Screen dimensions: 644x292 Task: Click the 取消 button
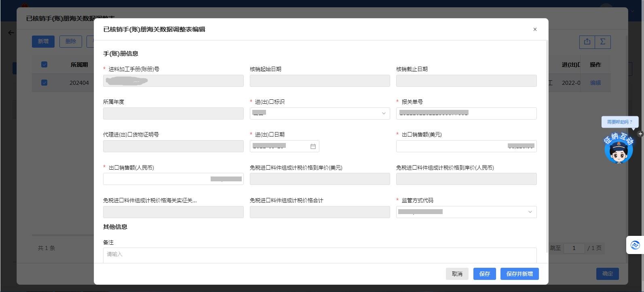click(x=457, y=274)
